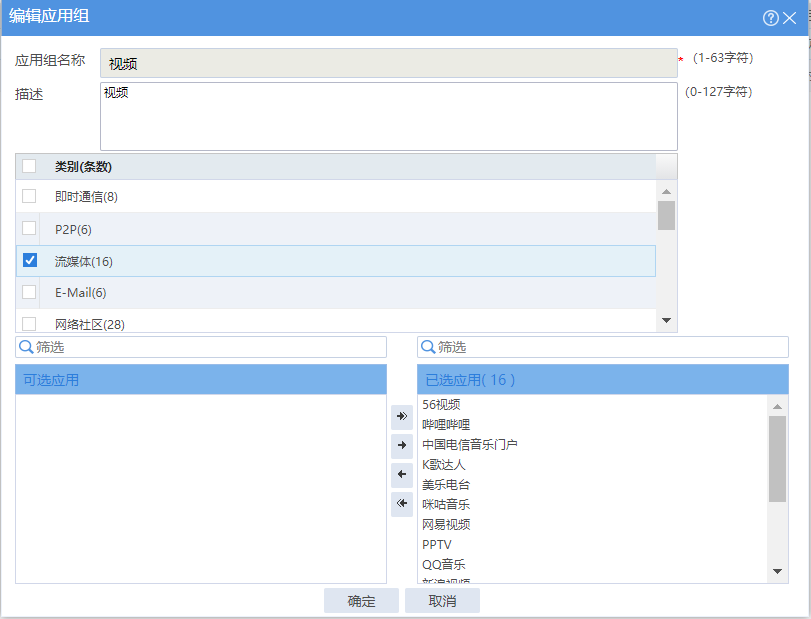Click the 应用组名称 input field
The height and width of the screenshot is (619, 811).
(x=388, y=63)
